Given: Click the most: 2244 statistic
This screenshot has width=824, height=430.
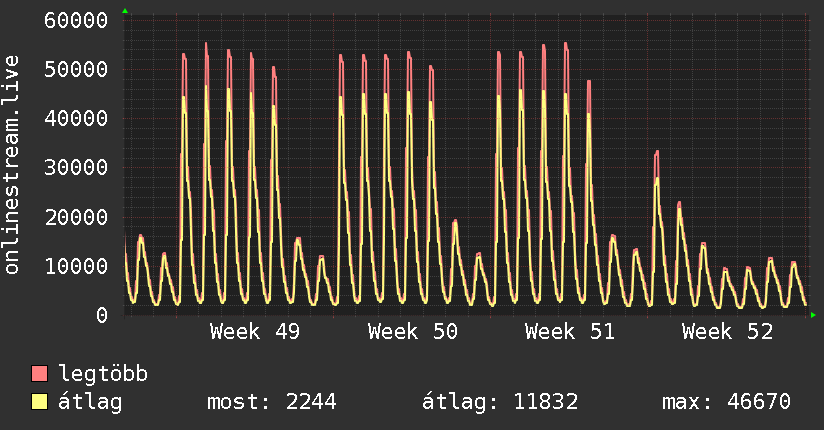Looking at the screenshot, I should 272,402.
